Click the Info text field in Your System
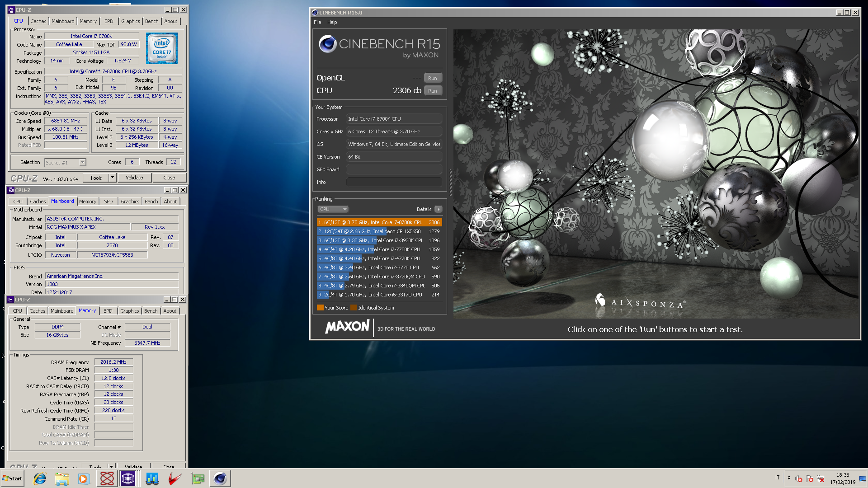This screenshot has height=488, width=868. [394, 182]
